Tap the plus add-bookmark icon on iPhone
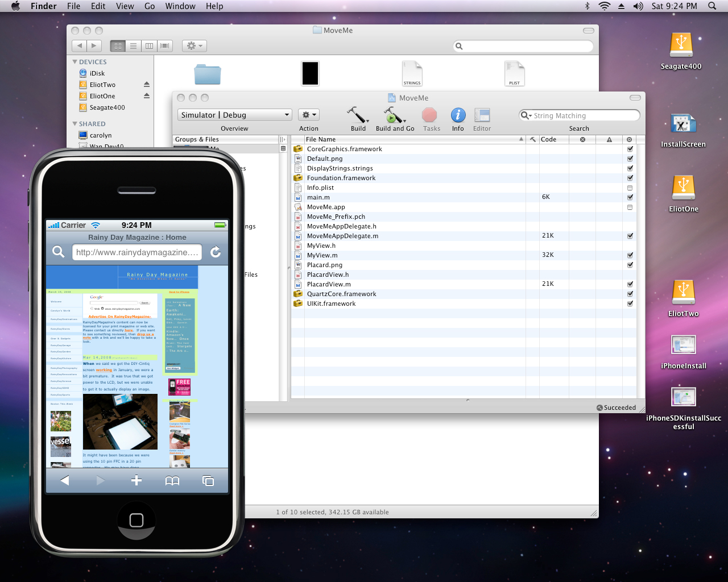The height and width of the screenshot is (582, 728). [x=136, y=480]
